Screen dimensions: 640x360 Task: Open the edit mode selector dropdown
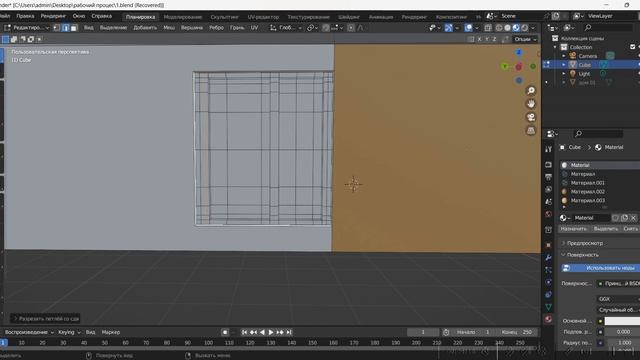27,28
